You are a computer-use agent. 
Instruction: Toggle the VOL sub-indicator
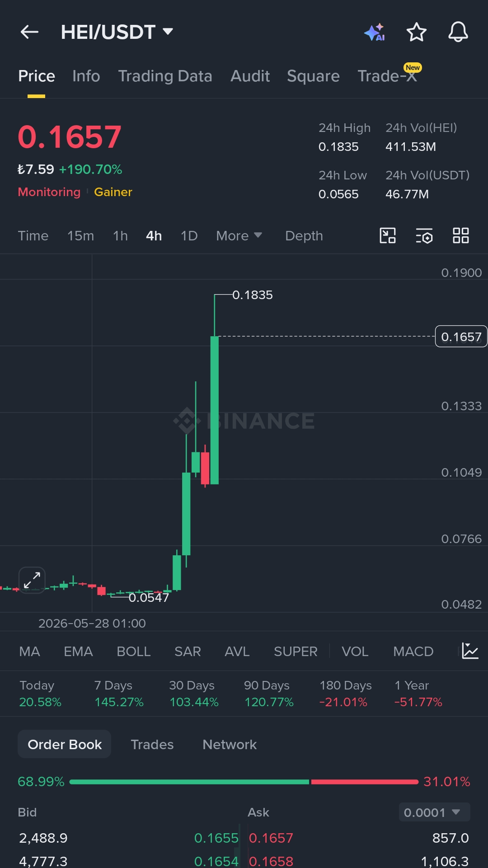pyautogui.click(x=355, y=651)
